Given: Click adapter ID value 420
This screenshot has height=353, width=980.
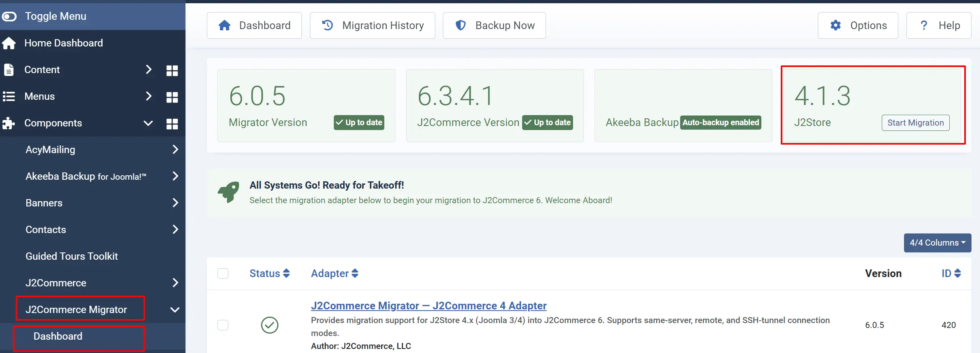Looking at the screenshot, I should (949, 325).
